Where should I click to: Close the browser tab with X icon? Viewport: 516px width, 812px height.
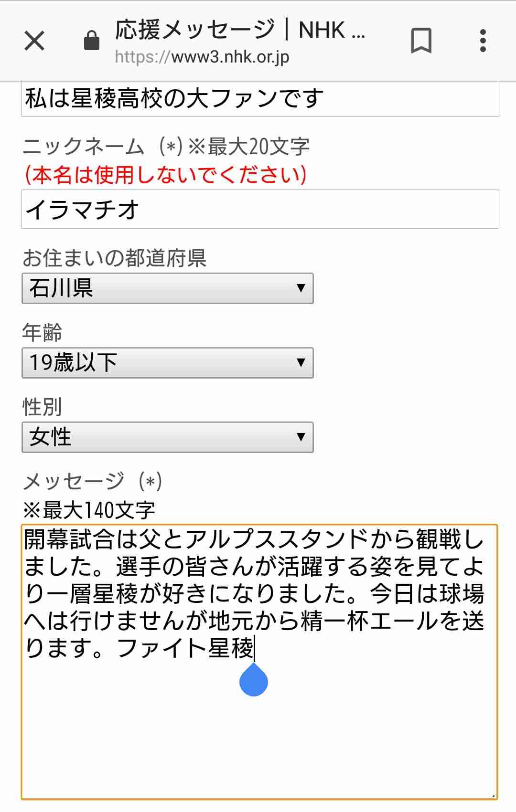(x=34, y=41)
